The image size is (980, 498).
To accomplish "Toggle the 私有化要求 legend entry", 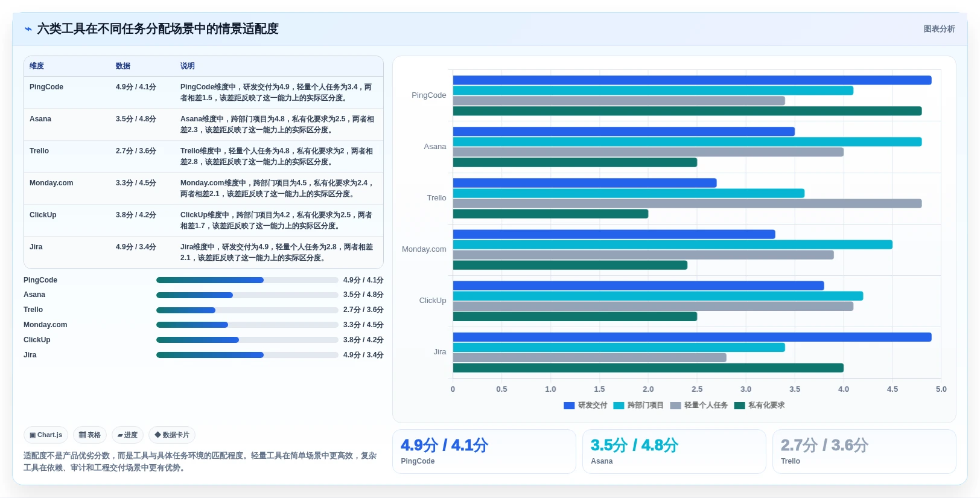I will [x=759, y=406].
